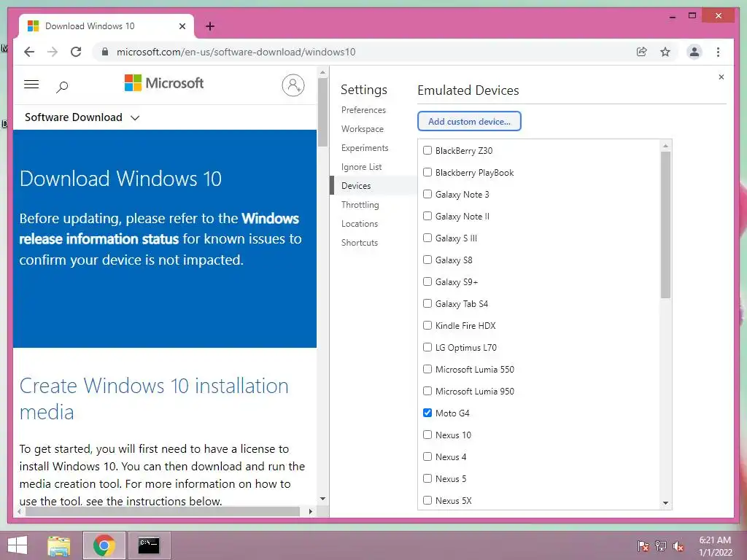The height and width of the screenshot is (560, 747).
Task: Open the Preferences settings section
Action: coord(363,110)
